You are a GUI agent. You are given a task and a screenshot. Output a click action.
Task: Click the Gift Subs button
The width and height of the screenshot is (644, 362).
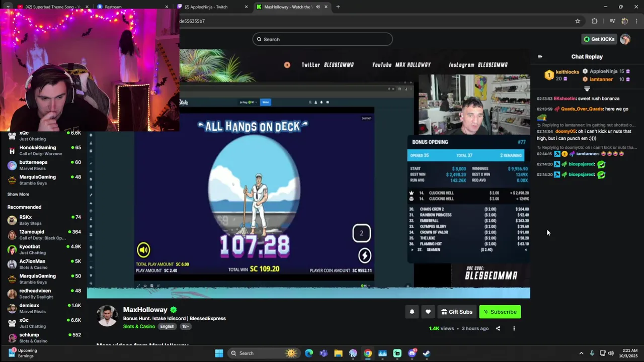pos(457,312)
